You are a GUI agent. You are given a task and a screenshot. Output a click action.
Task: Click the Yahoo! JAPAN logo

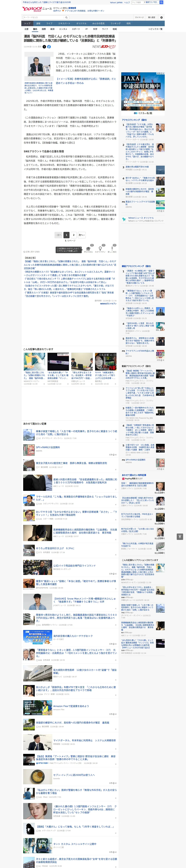pyautogui.click(x=32, y=9)
